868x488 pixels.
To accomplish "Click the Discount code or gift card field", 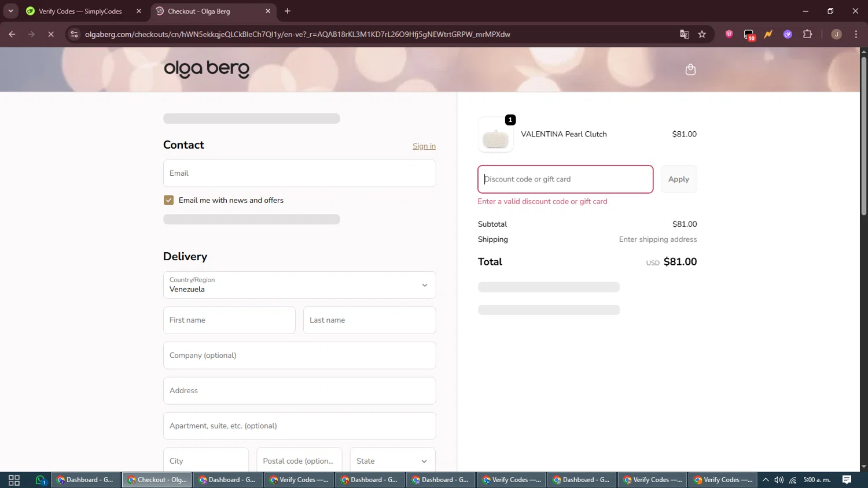I will (x=565, y=179).
